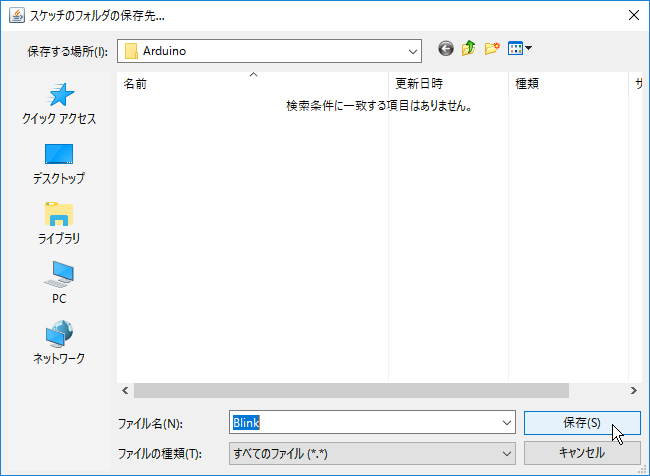Select ライブラリ in the sidebar
This screenshot has height=476, width=650.
point(59,225)
